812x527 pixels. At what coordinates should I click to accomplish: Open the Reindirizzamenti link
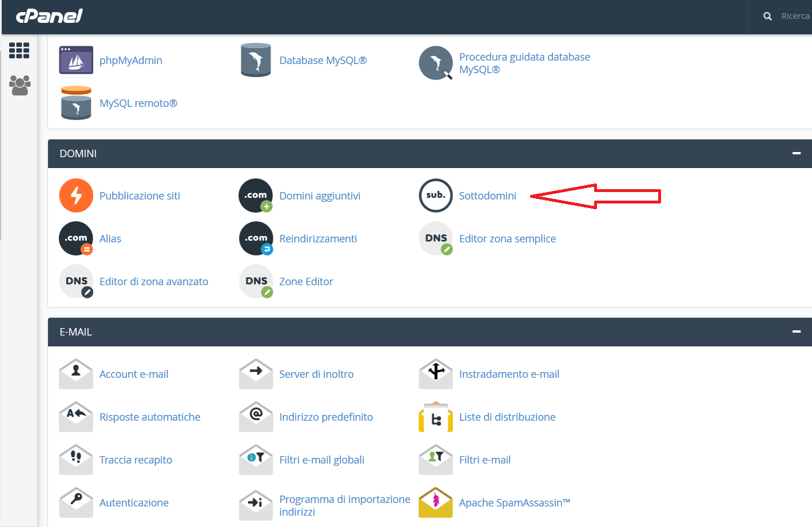coord(318,238)
